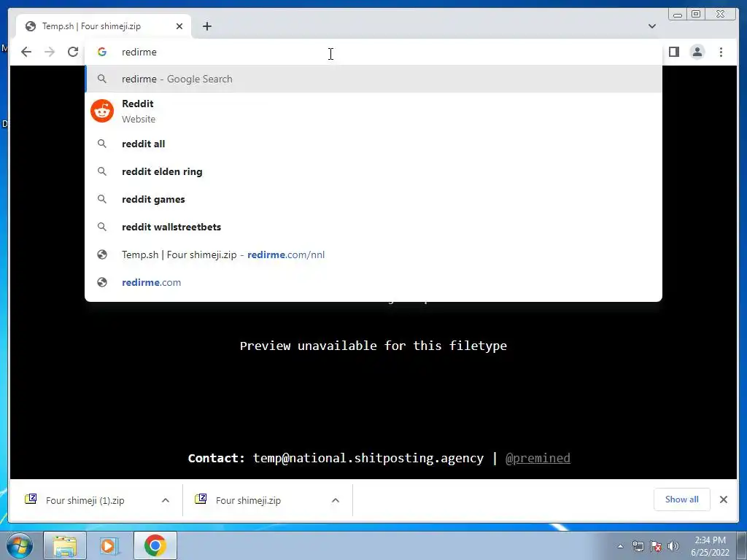The width and height of the screenshot is (747, 560).
Task: Select 'reddit games' search suggestion
Action: pos(373,199)
